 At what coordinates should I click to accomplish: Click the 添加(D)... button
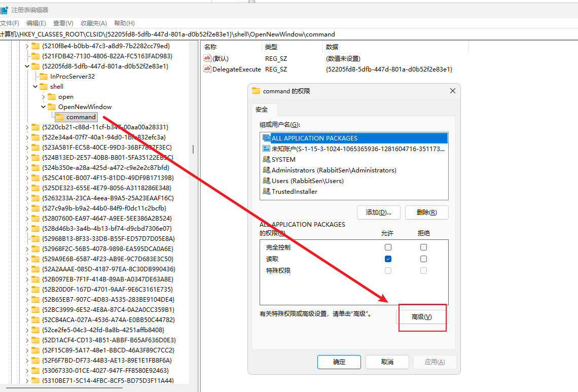point(379,212)
